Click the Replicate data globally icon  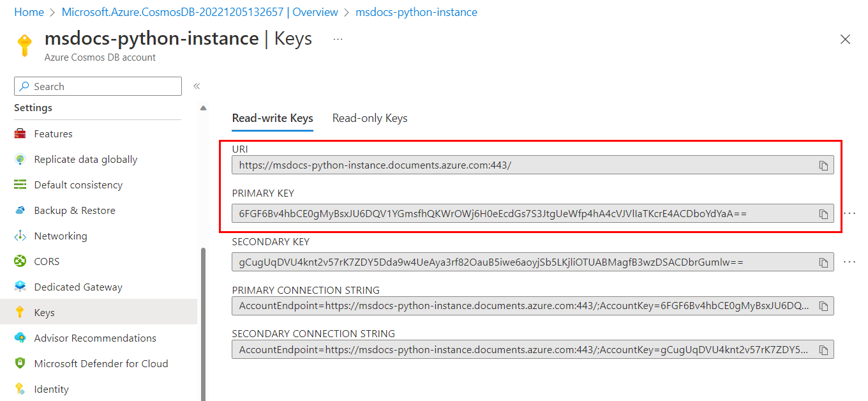click(x=20, y=160)
